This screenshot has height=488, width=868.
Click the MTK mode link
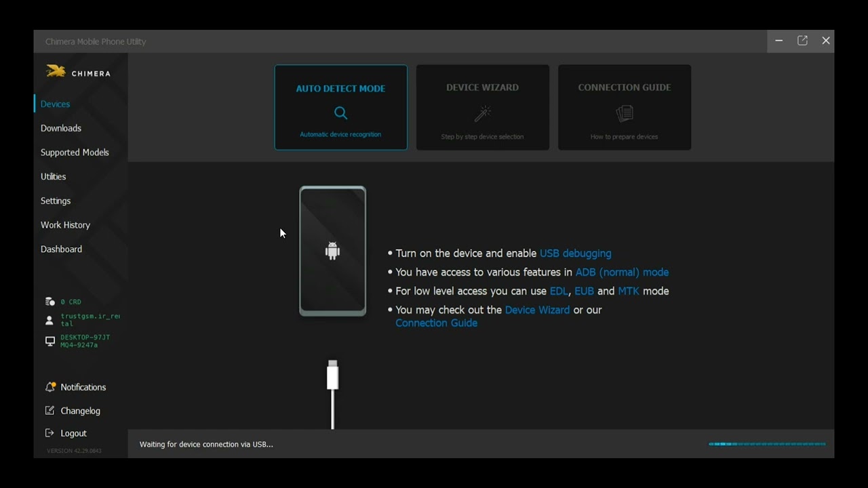tap(628, 291)
